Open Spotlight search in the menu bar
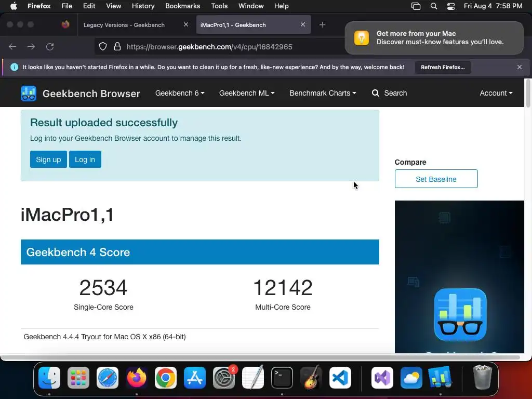 point(434,6)
